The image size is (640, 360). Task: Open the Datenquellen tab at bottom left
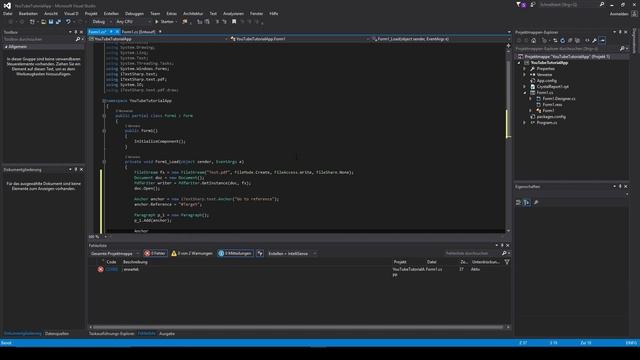tap(57, 333)
